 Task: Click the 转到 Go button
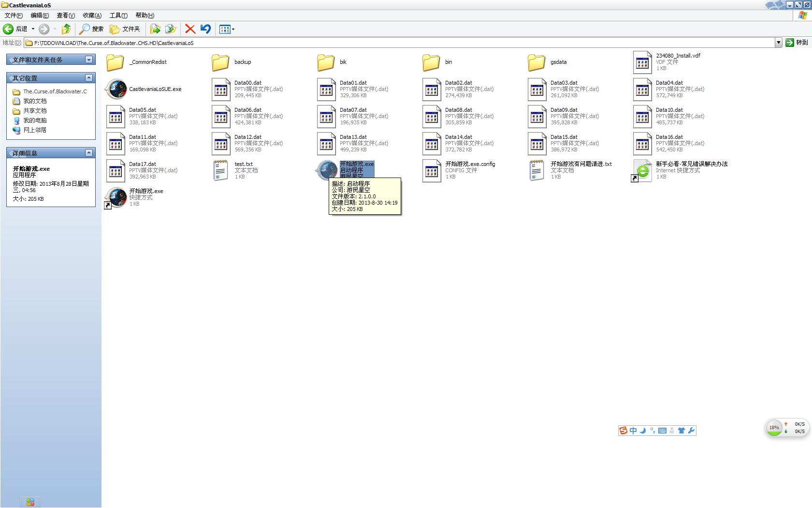tap(797, 43)
